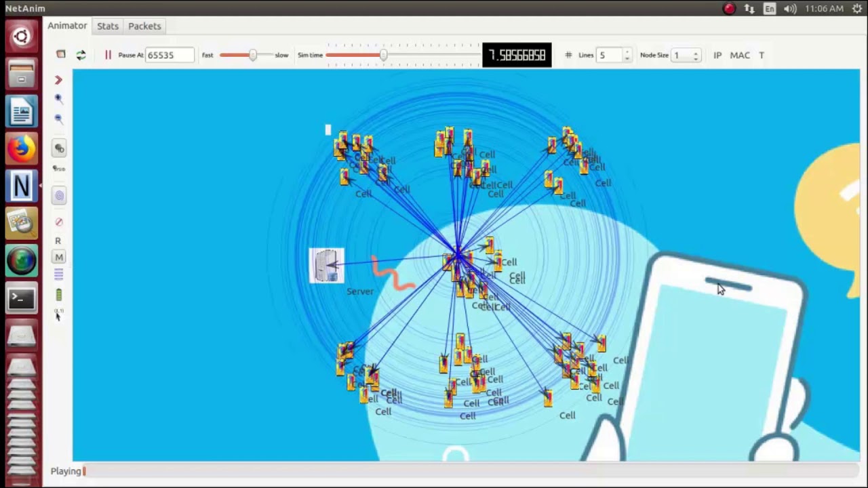This screenshot has height=488, width=868.
Task: Edit the Pause At time field
Action: [170, 55]
